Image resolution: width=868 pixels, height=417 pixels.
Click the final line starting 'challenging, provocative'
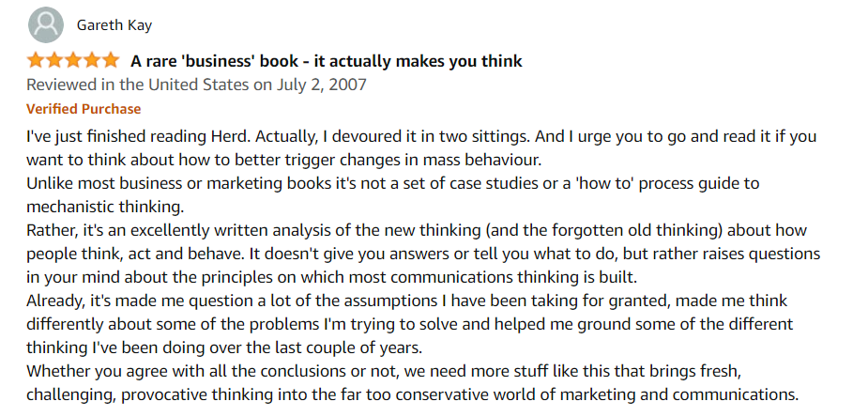point(413,394)
